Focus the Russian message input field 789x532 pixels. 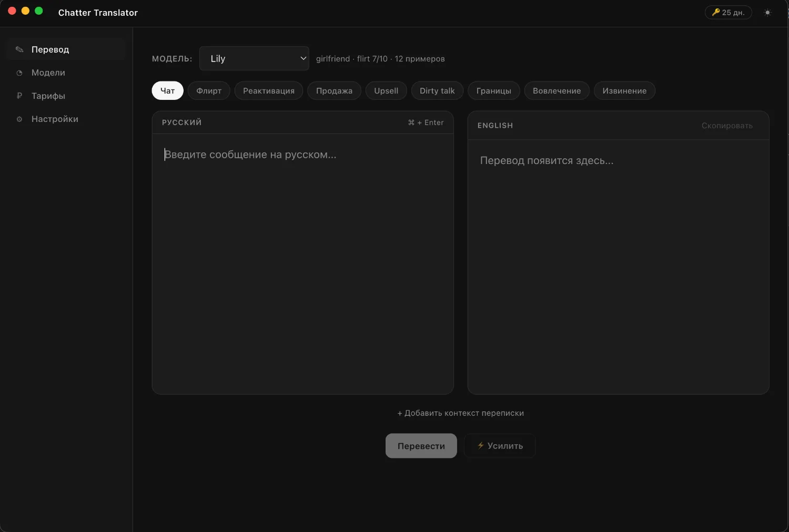[302, 263]
